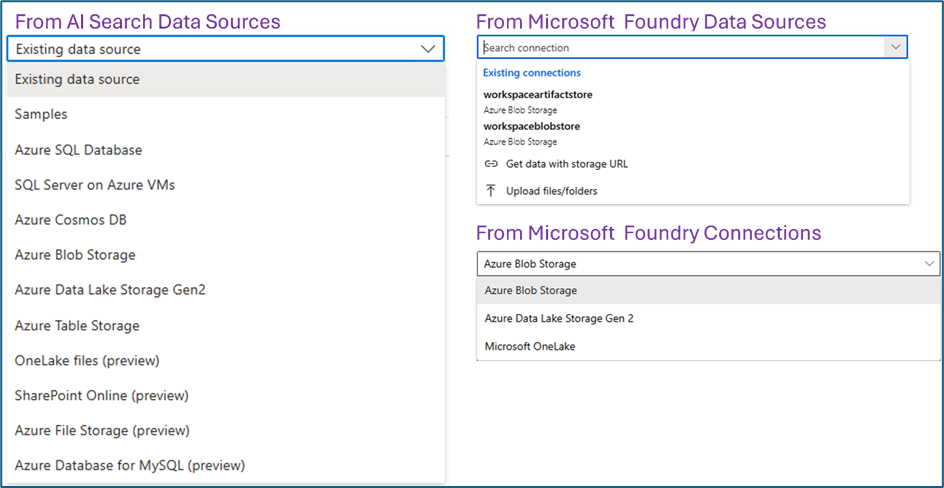The height and width of the screenshot is (488, 944).
Task: Pick Azure Database for MySQL (preview)
Action: click(226, 465)
